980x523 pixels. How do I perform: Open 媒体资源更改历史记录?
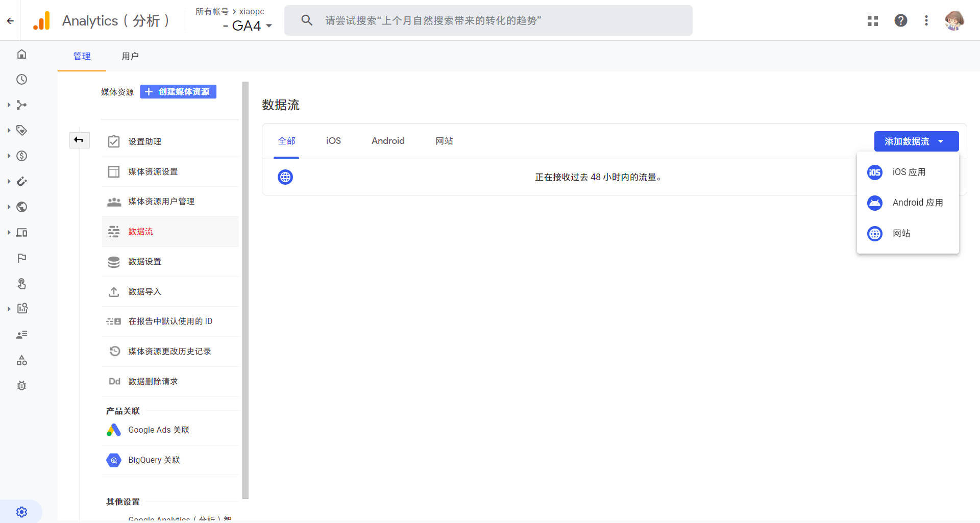(x=170, y=352)
